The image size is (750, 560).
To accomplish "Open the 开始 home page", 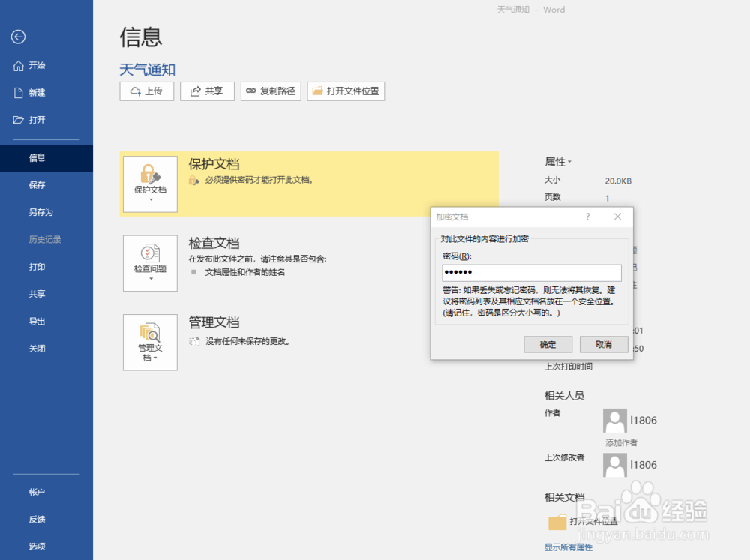I will tap(30, 65).
